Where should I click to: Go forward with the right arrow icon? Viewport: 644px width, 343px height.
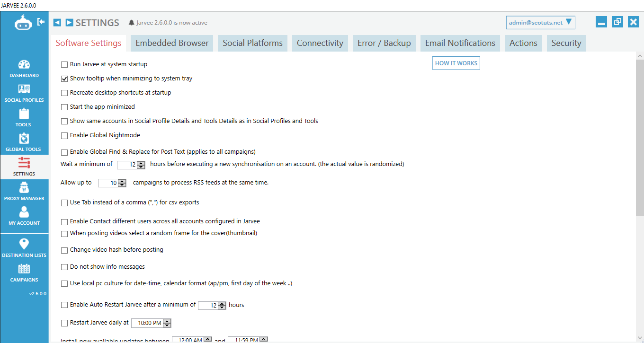point(69,22)
